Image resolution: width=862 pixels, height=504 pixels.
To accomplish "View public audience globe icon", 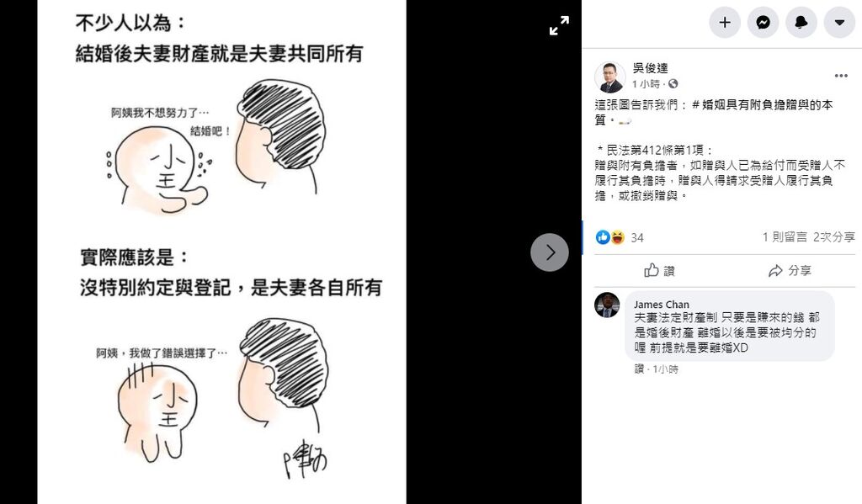I will tap(673, 84).
